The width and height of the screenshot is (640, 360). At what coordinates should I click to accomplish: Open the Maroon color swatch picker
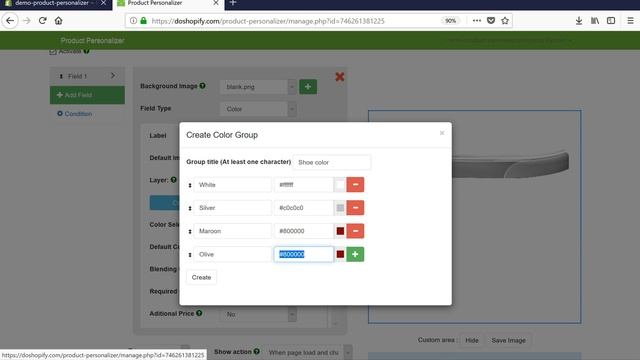click(x=340, y=231)
